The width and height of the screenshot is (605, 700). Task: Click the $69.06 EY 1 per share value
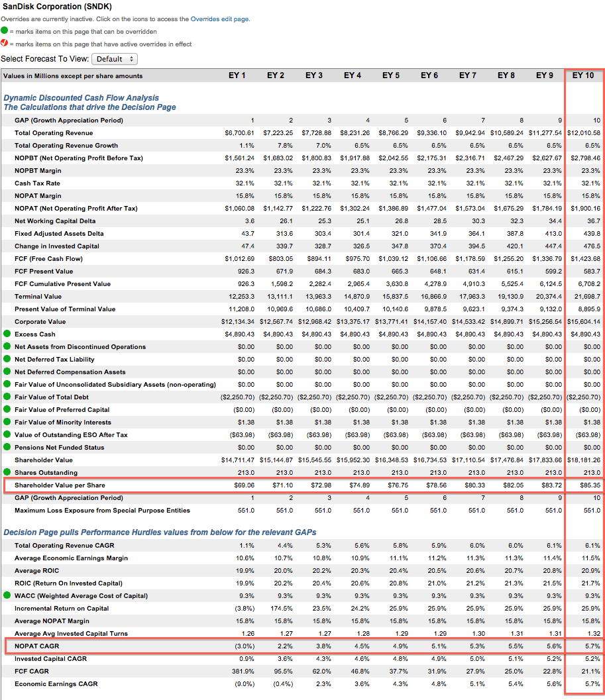click(x=244, y=485)
